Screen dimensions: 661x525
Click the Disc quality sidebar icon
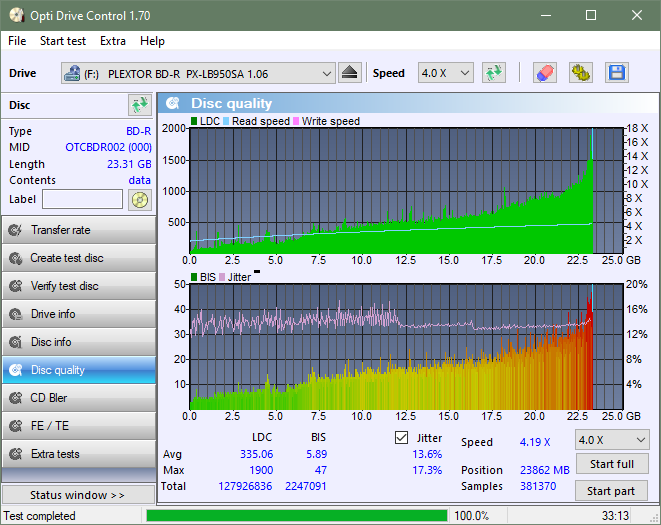tap(16, 370)
